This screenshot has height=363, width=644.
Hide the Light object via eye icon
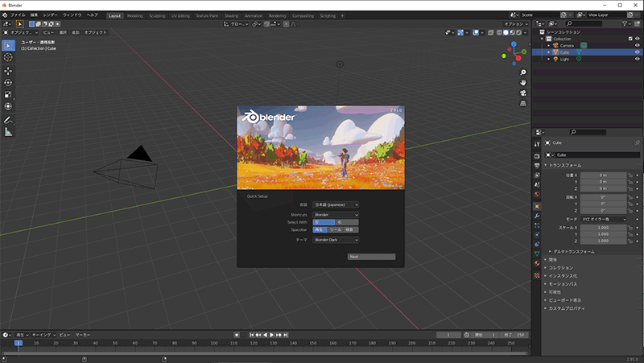click(638, 59)
